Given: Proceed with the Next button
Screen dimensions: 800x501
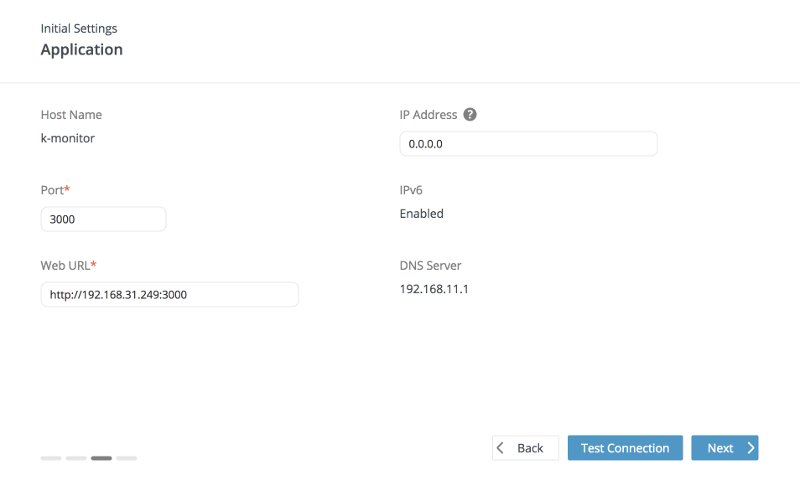Looking at the screenshot, I should [x=724, y=448].
